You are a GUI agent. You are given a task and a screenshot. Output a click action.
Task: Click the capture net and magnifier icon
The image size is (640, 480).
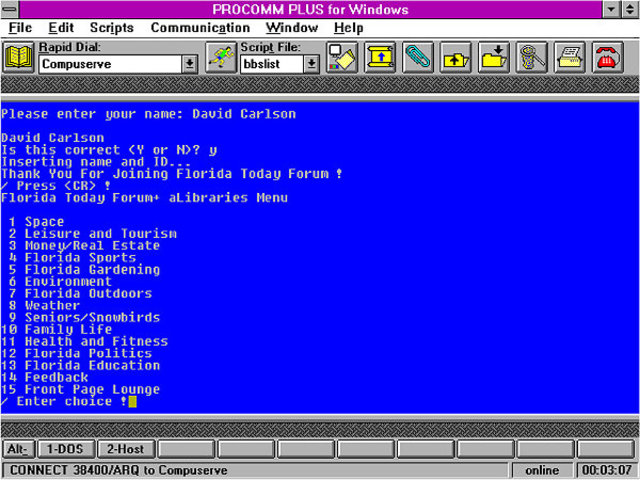tap(531, 58)
